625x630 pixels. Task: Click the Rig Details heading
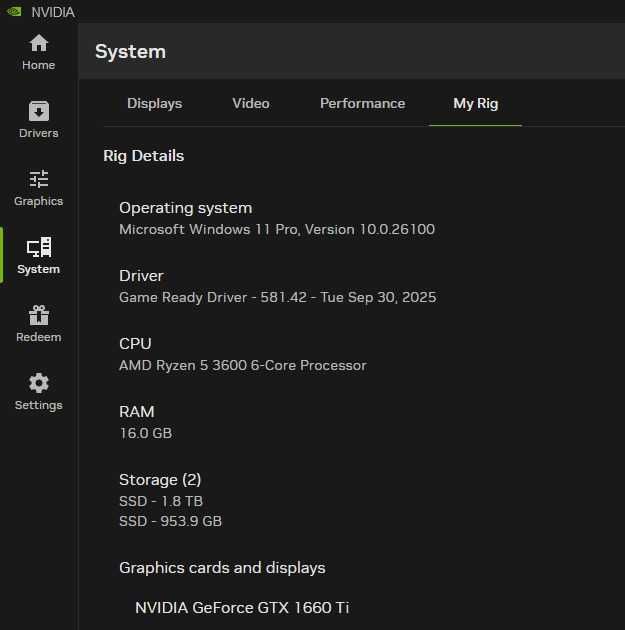[x=143, y=155]
